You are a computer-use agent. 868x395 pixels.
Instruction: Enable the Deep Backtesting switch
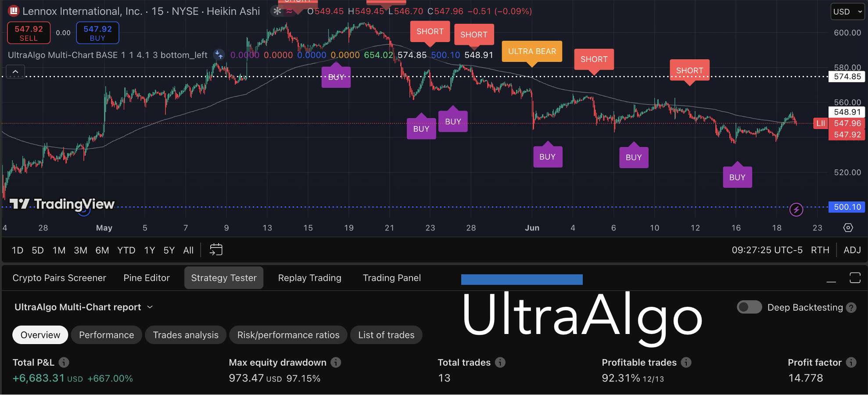750,307
